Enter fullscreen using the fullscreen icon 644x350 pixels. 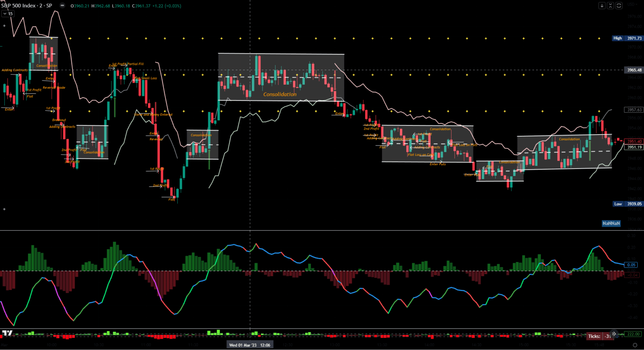(x=618, y=5)
